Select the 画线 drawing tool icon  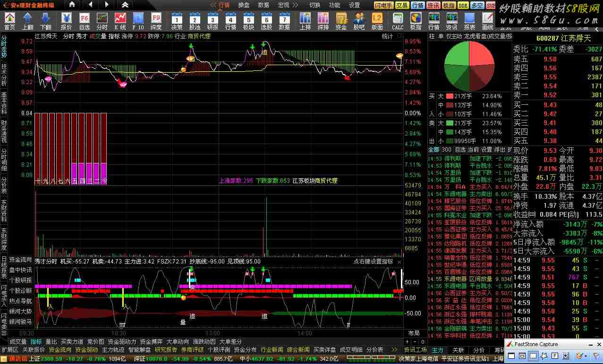[487, 21]
